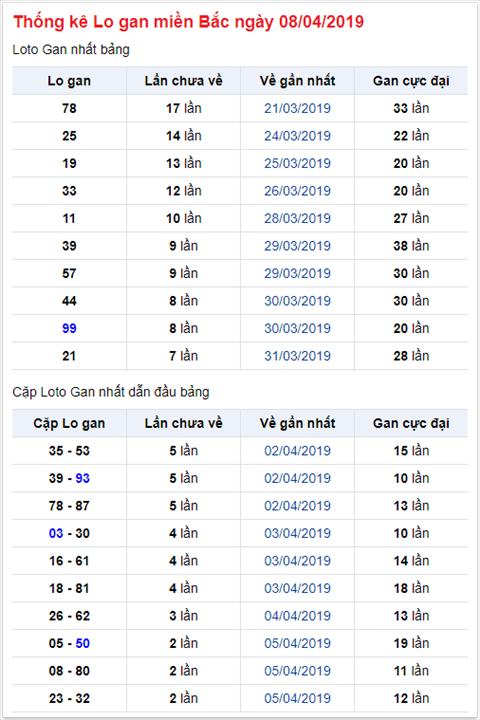The width and height of the screenshot is (480, 720).
Task: Click the Lo gan column header
Action: pyautogui.click(x=69, y=81)
